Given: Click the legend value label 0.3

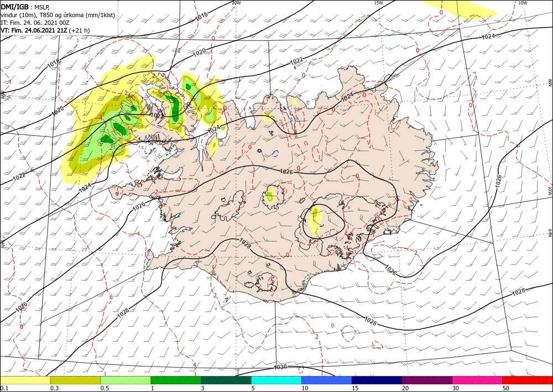Looking at the screenshot, I should 54,388.
